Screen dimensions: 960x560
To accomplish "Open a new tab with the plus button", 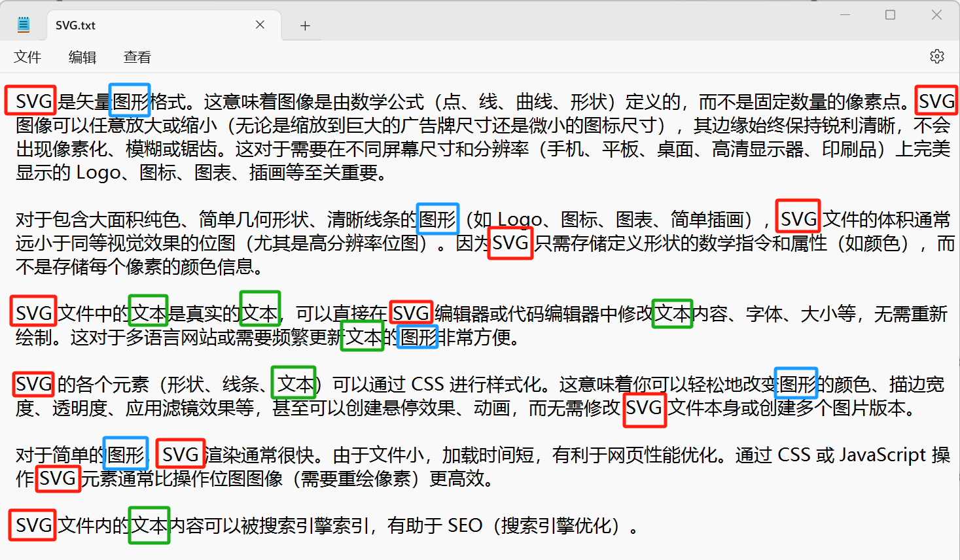I will point(304,25).
